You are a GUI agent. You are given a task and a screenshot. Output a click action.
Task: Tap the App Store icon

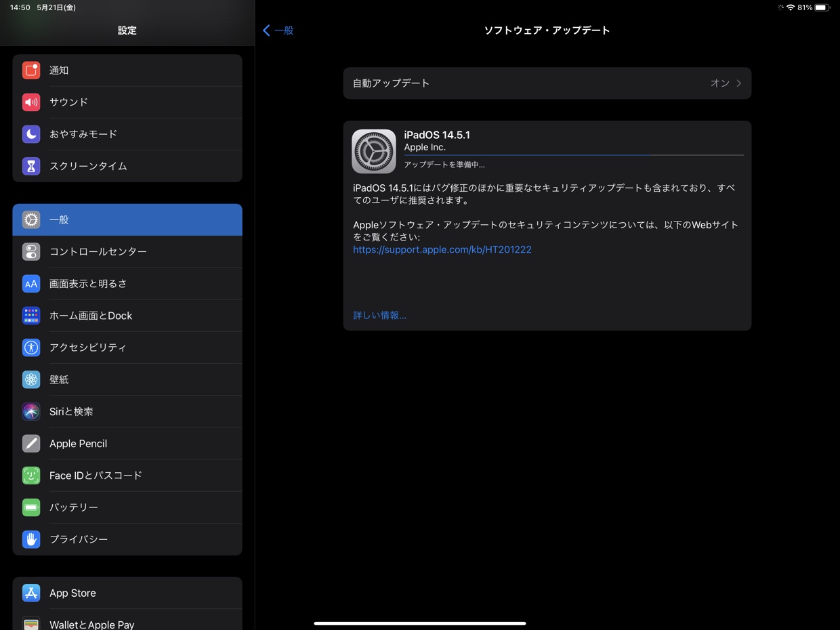[31, 593]
